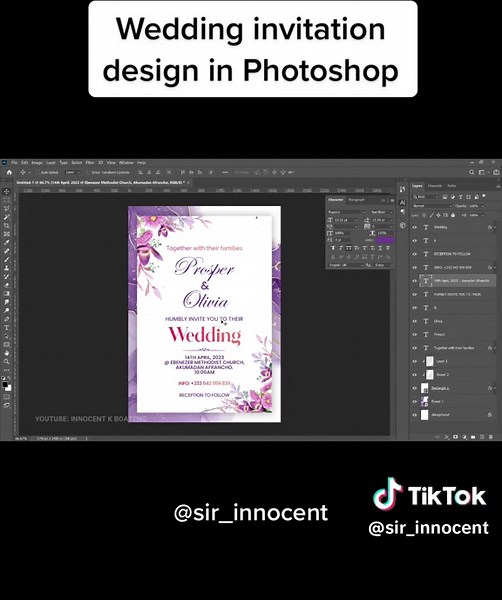Select the Magic Wand tool
The image size is (502, 600).
coord(7,217)
